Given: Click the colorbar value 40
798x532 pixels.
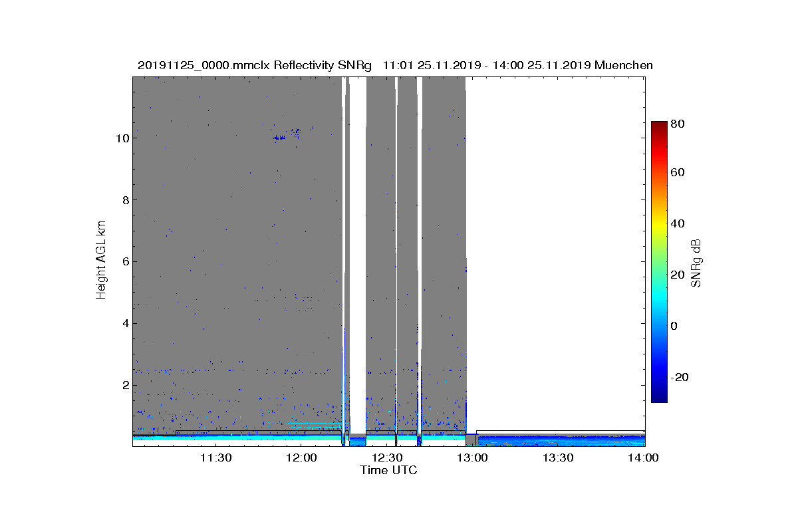Looking at the screenshot, I should click(678, 223).
